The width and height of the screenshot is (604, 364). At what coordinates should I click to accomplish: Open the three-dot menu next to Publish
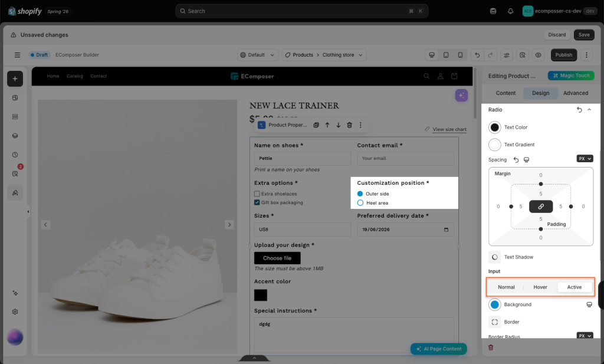point(586,55)
